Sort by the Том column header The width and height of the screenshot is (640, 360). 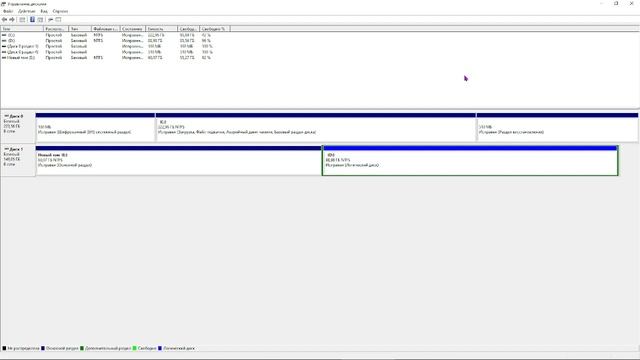click(22, 29)
